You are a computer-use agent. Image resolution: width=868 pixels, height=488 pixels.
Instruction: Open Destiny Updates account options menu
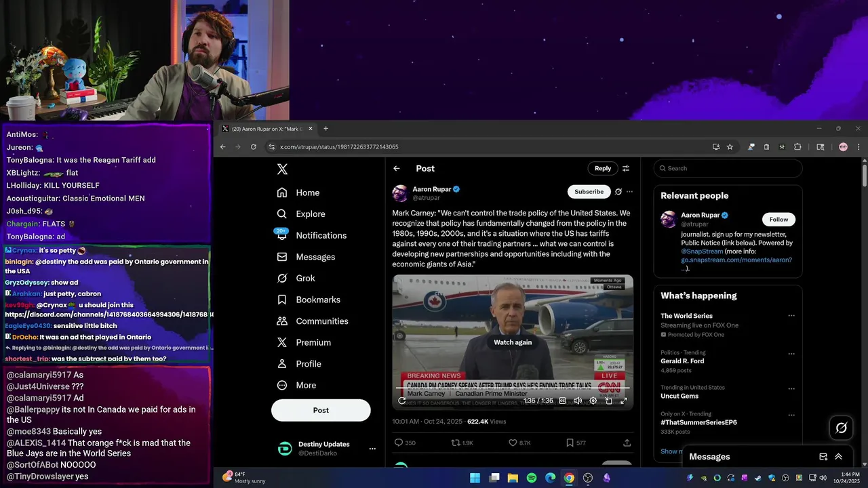coord(372,449)
